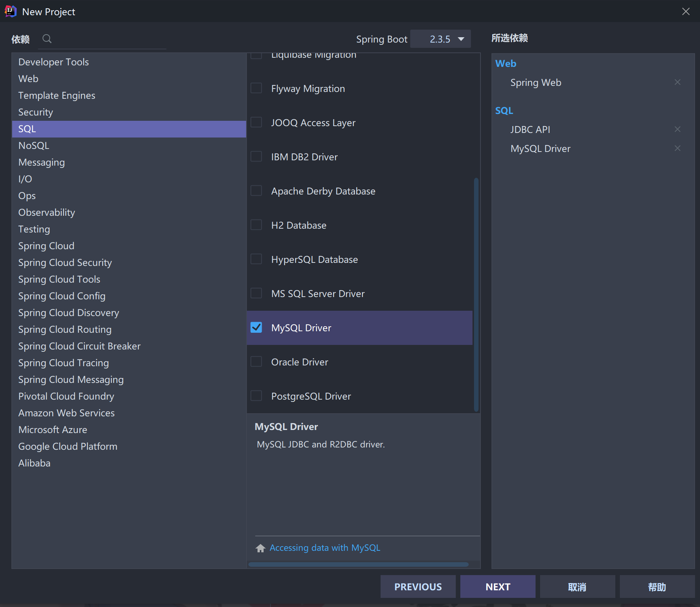
Task: Open the Messaging category
Action: pyautogui.click(x=129, y=162)
